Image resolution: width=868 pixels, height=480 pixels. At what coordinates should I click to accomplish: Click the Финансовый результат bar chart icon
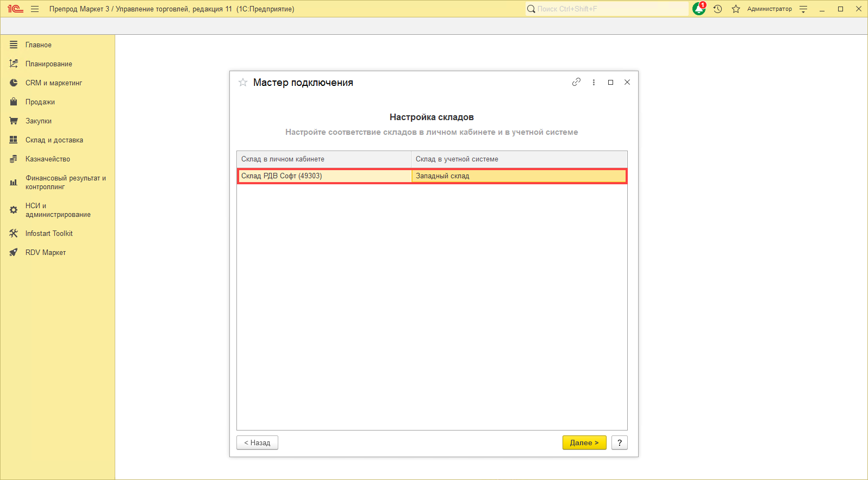(14, 182)
